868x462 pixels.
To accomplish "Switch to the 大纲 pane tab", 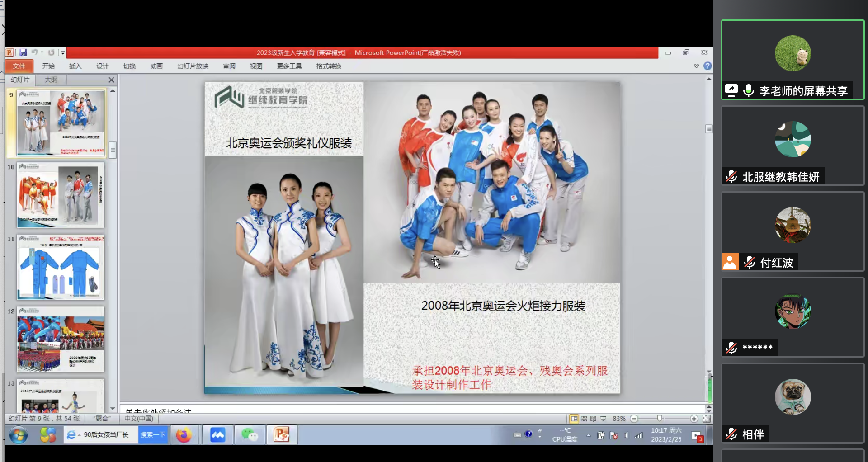I will coord(51,80).
